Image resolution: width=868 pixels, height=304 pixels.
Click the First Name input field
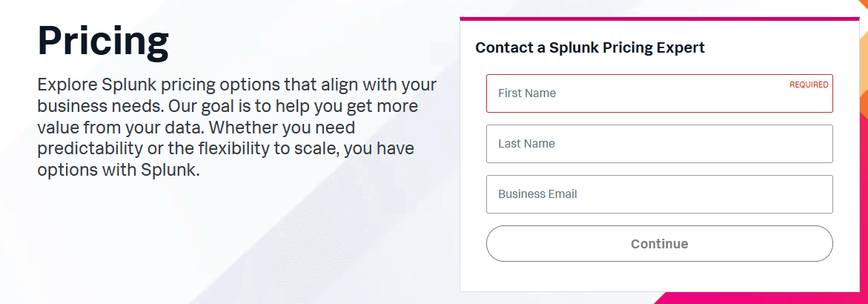(659, 93)
